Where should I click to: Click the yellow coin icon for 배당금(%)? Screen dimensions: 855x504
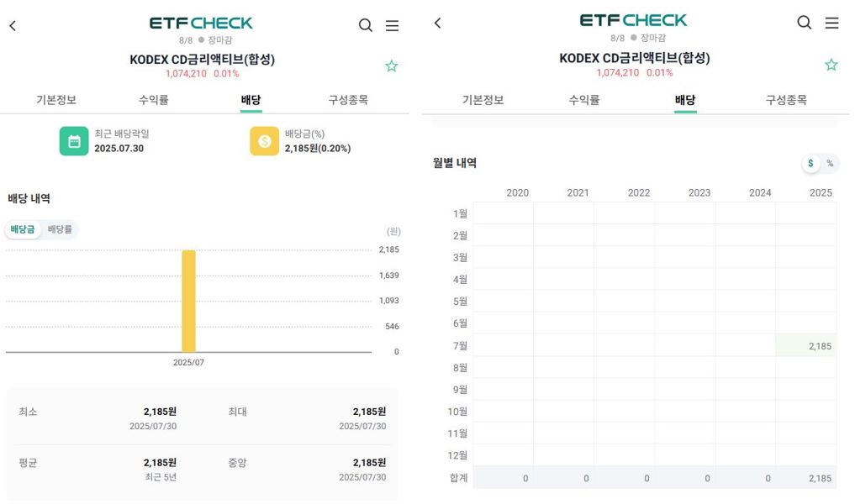coord(265,141)
